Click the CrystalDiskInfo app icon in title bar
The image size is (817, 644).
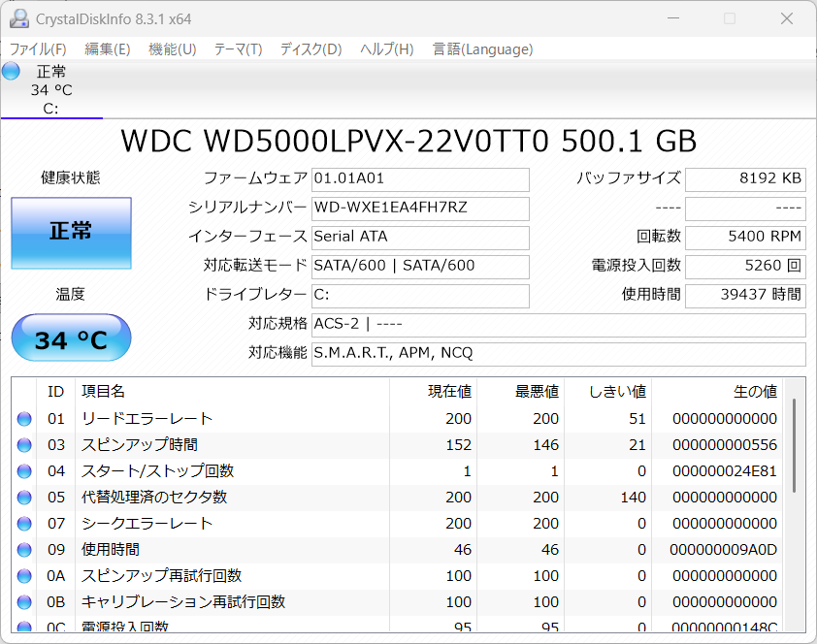[x=18, y=18]
